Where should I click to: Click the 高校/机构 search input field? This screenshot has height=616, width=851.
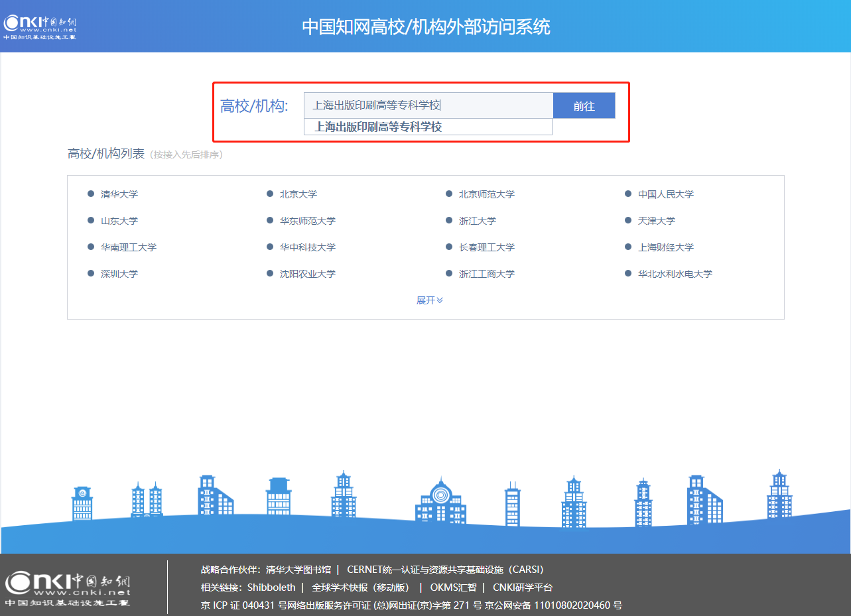(x=428, y=106)
